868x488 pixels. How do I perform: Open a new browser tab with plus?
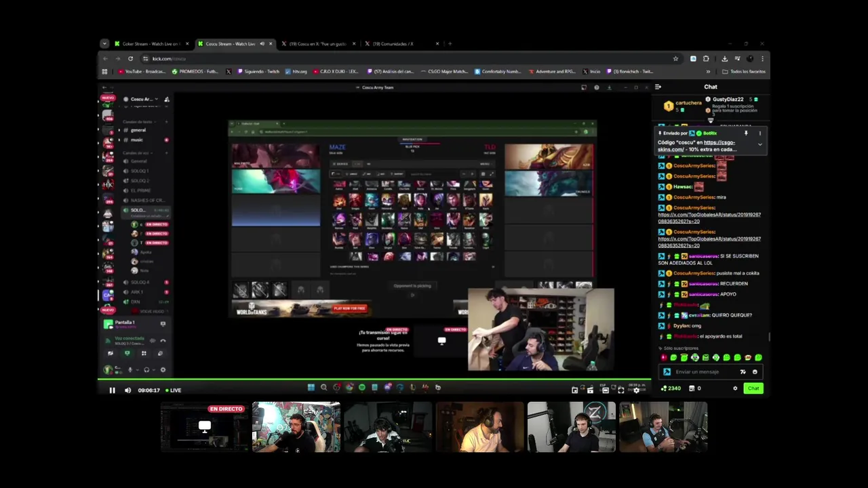tap(450, 44)
